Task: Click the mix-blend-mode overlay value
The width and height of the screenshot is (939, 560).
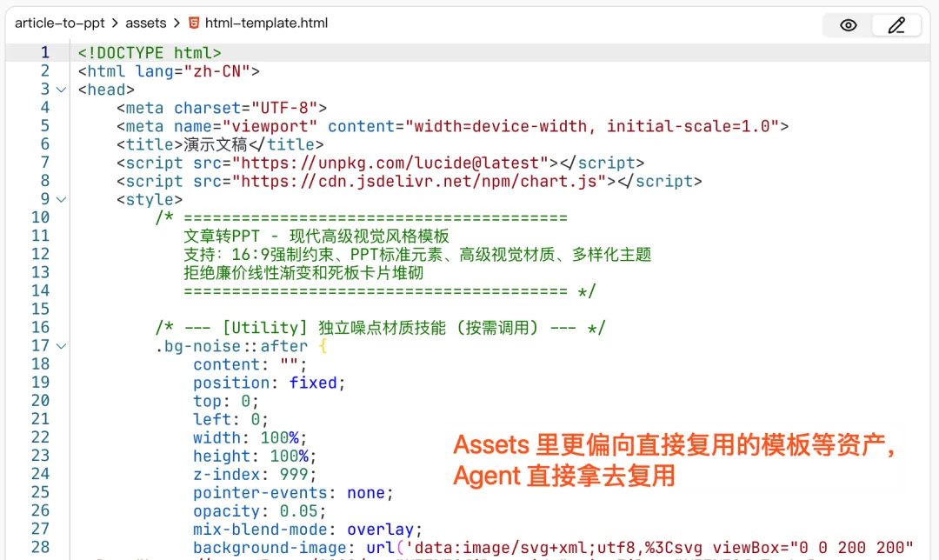Action: [382, 529]
